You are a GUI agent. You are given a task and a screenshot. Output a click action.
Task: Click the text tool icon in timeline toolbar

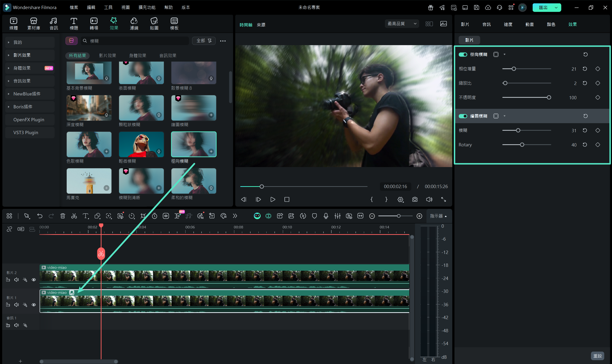85,216
